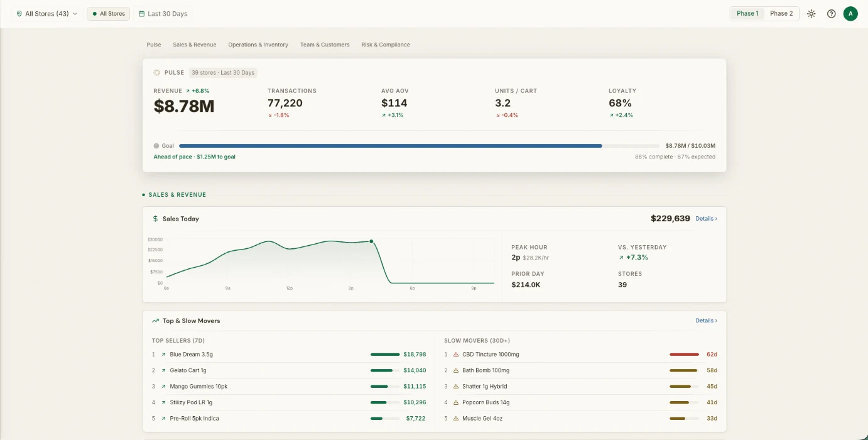Select the Muscle Gel 4oz row name
Screen dimensions: 868x440
[x=482, y=419]
